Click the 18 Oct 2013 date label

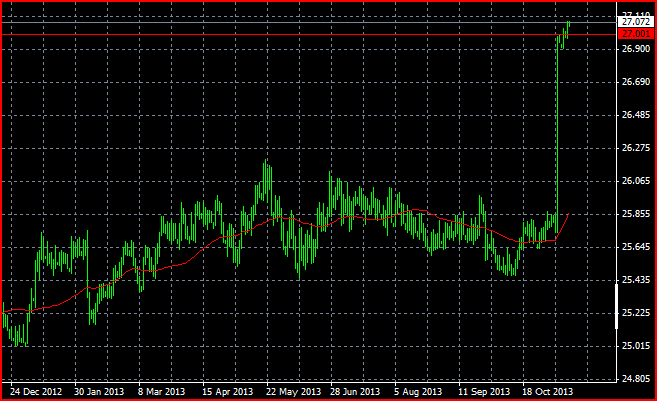click(x=547, y=392)
